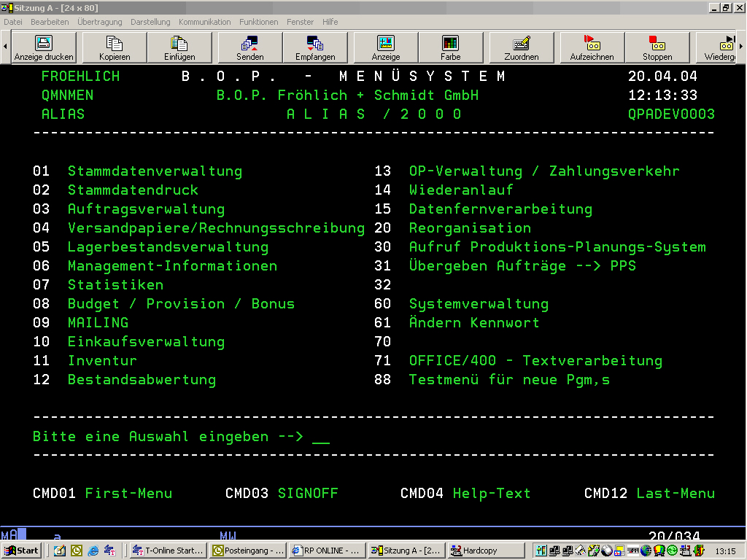
Task: Switch to Hardcopy taskbar window
Action: (x=485, y=551)
